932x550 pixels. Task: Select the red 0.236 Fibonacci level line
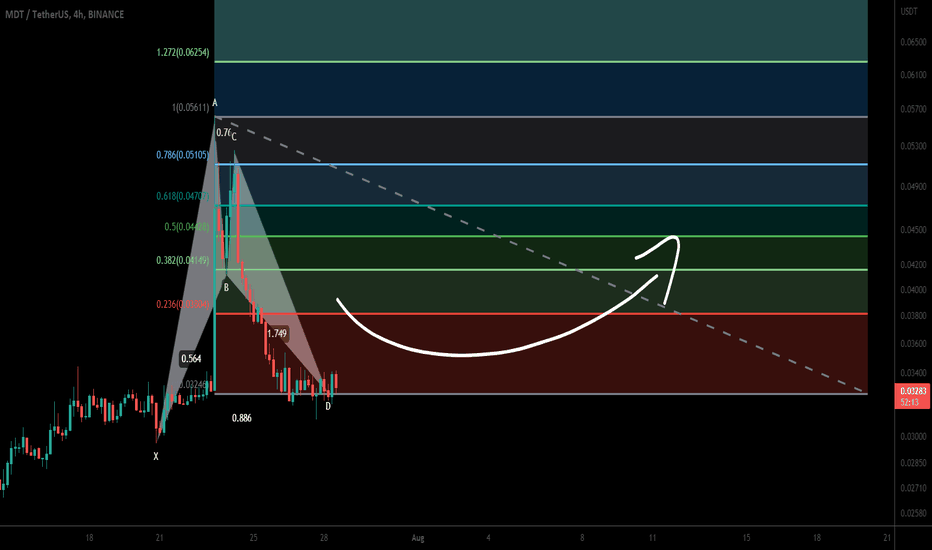(541, 313)
